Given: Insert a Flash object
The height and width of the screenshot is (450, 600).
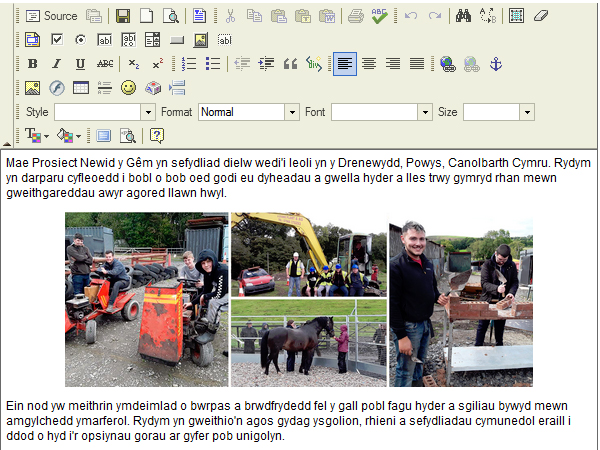Looking at the screenshot, I should point(57,88).
